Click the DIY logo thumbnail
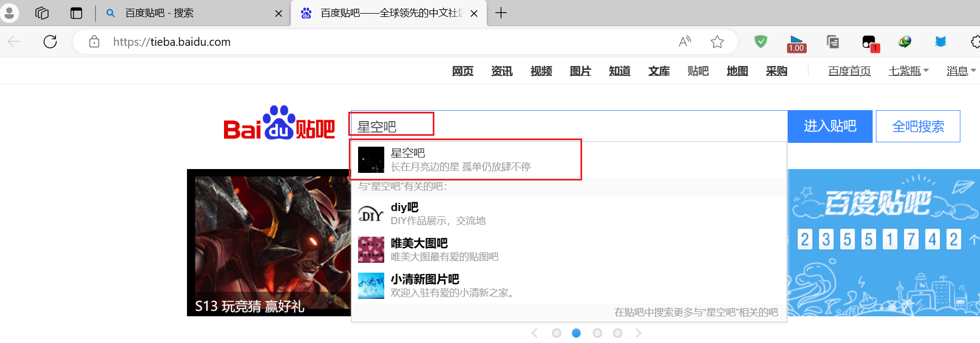980x343 pixels. [x=371, y=214]
